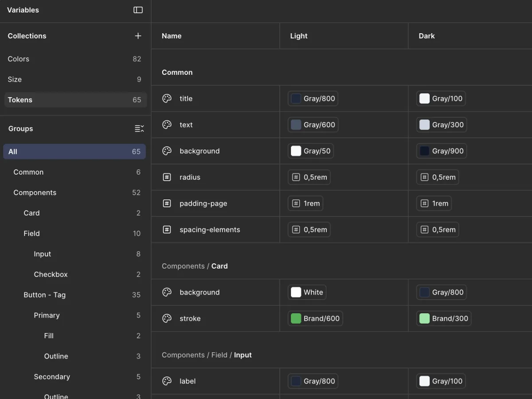Viewport: 532px width, 399px height.
Task: Click the palette icon beside label variable
Action: pos(167,381)
